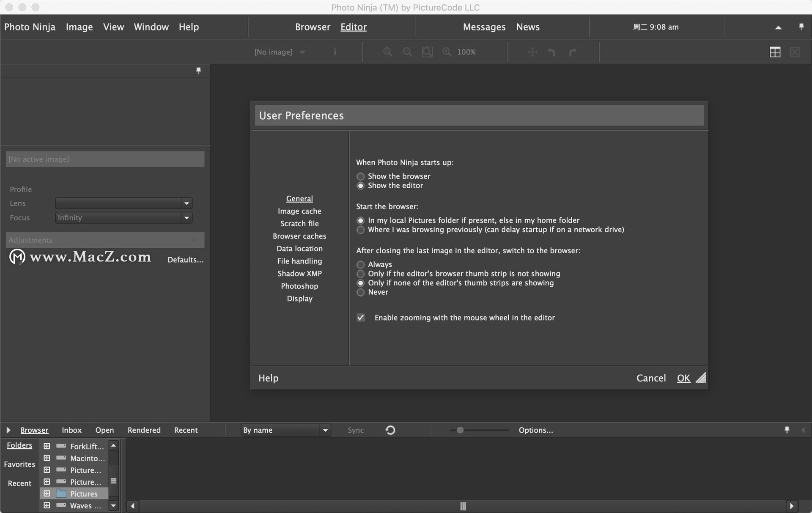Image resolution: width=812 pixels, height=513 pixels.
Task: Click the rotate left arrow icon
Action: pos(551,52)
